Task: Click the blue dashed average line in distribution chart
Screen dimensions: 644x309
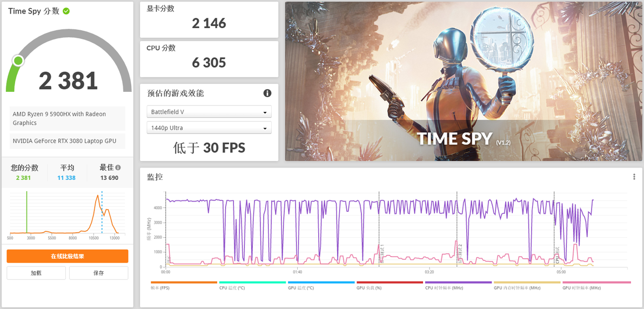Action: click(102, 212)
